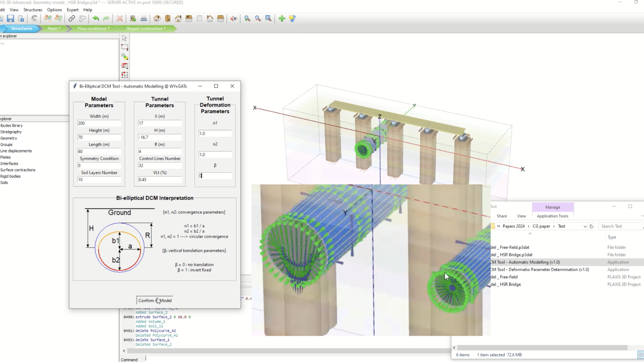Open the Options menu
The image size is (644, 362).
coord(54,10)
